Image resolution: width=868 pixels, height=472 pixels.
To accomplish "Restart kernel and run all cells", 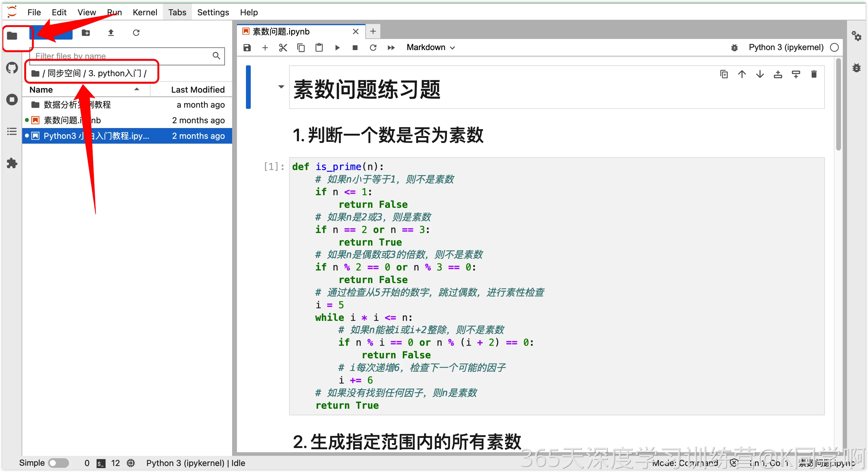I will point(391,47).
